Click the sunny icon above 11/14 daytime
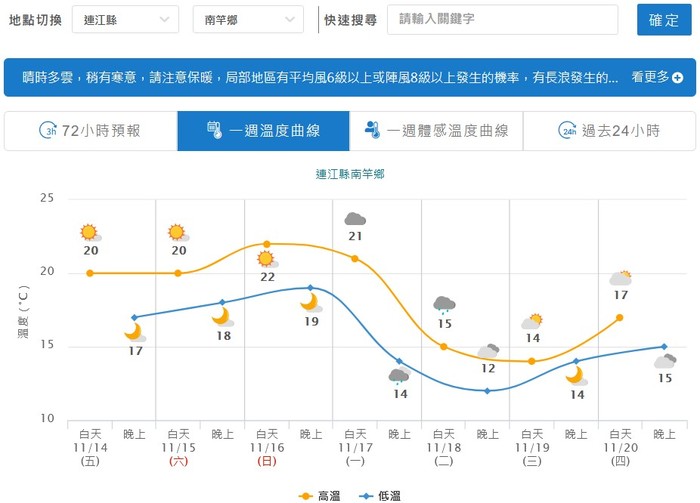This screenshot has height=503, width=700. [90, 233]
